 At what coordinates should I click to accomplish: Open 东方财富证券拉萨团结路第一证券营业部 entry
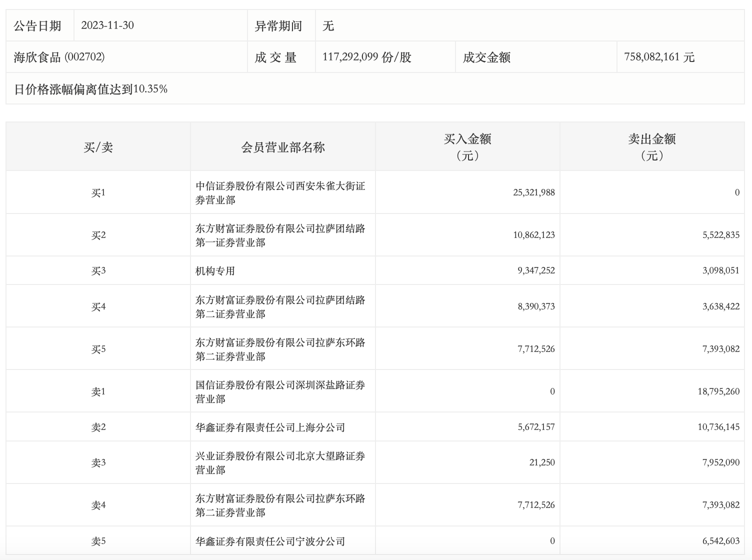pos(280,235)
